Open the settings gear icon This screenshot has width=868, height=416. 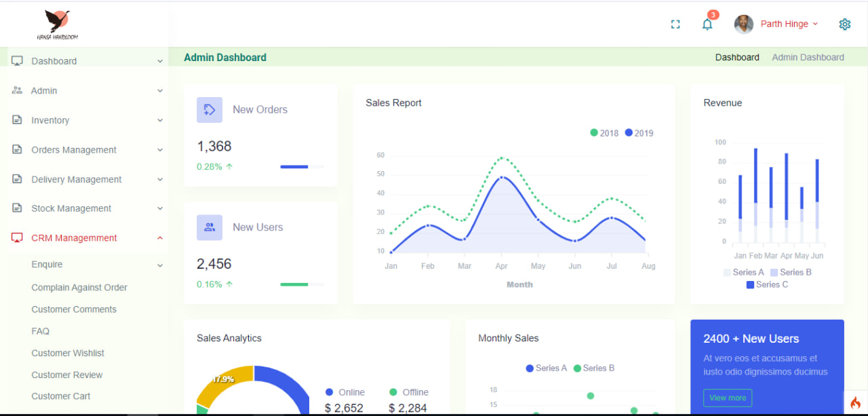(x=844, y=24)
